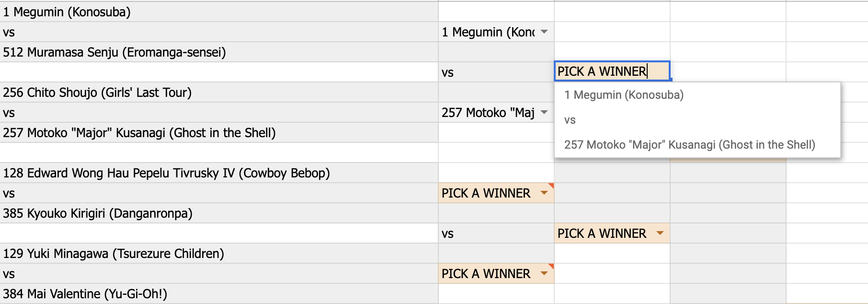
Task: Expand PICK A WINNER dropdown for Edward vs Kyouko
Action: pos(544,193)
